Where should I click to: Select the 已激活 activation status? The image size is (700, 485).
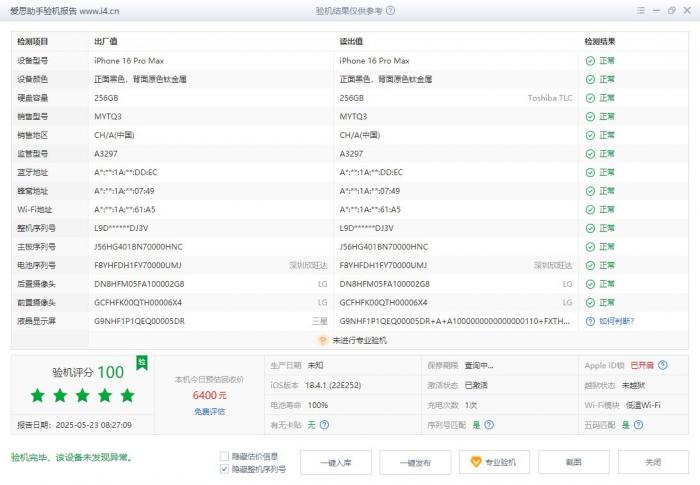coord(476,385)
